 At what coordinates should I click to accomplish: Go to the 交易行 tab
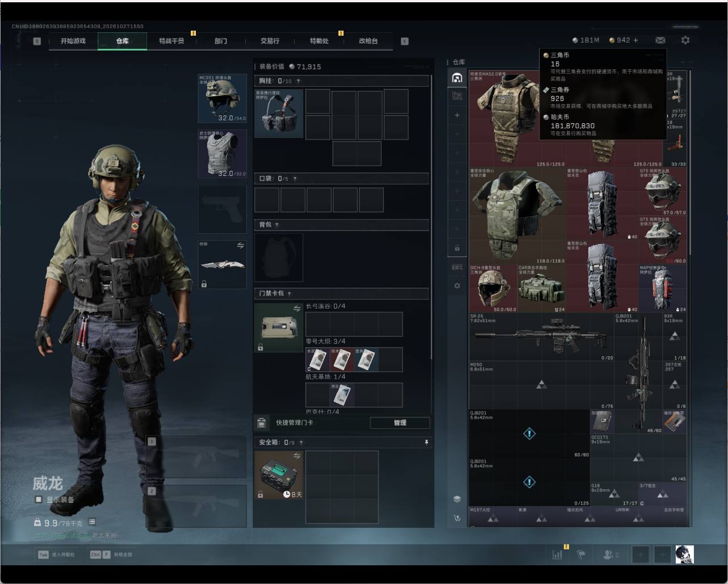click(x=270, y=41)
